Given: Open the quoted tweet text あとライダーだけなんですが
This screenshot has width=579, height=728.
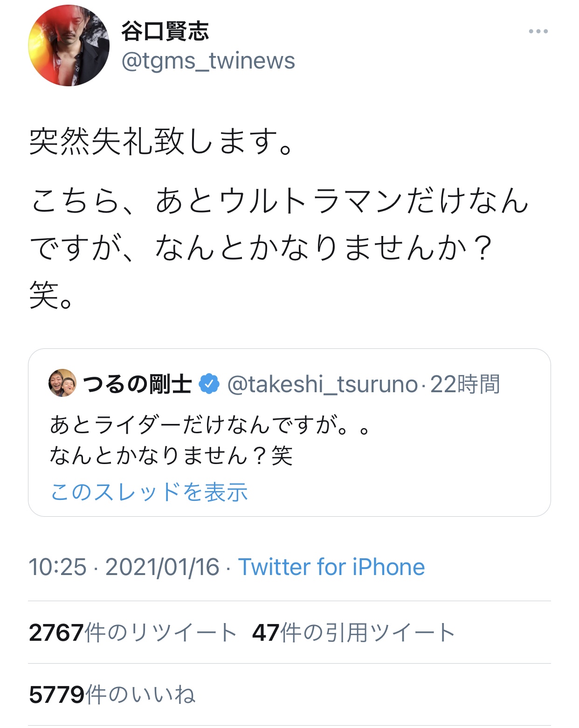Looking at the screenshot, I should pos(210,425).
